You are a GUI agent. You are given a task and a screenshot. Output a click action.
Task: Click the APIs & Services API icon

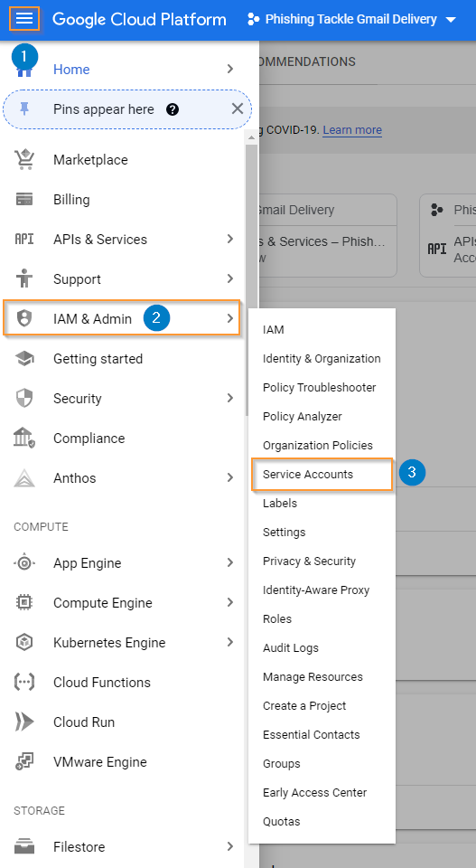(24, 239)
